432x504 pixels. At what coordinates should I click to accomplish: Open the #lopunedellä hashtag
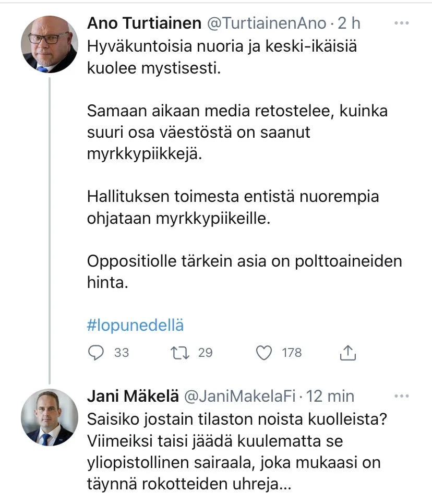pos(135,326)
